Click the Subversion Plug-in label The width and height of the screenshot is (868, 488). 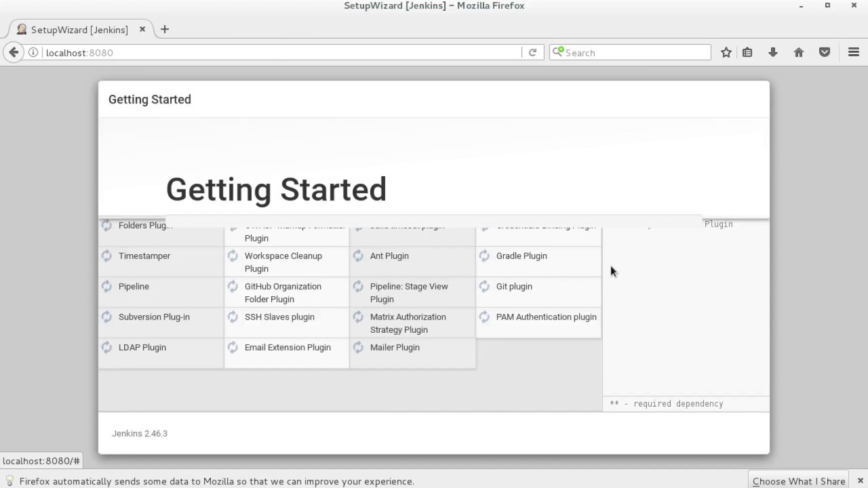pyautogui.click(x=154, y=317)
